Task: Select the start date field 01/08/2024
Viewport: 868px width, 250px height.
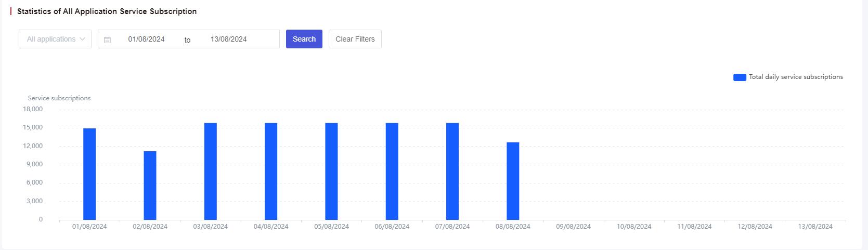Action: 147,39
